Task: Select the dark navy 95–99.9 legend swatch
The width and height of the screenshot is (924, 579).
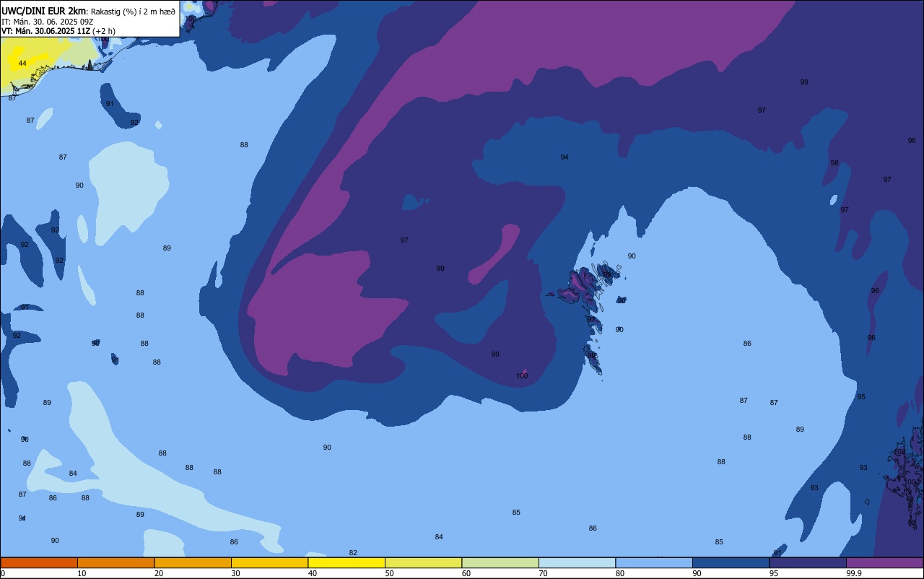Action: [808, 562]
